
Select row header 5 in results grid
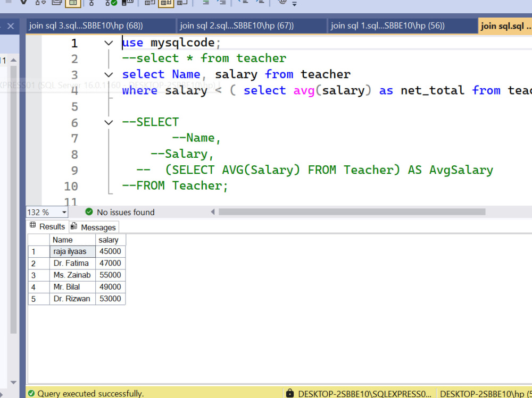coord(39,299)
